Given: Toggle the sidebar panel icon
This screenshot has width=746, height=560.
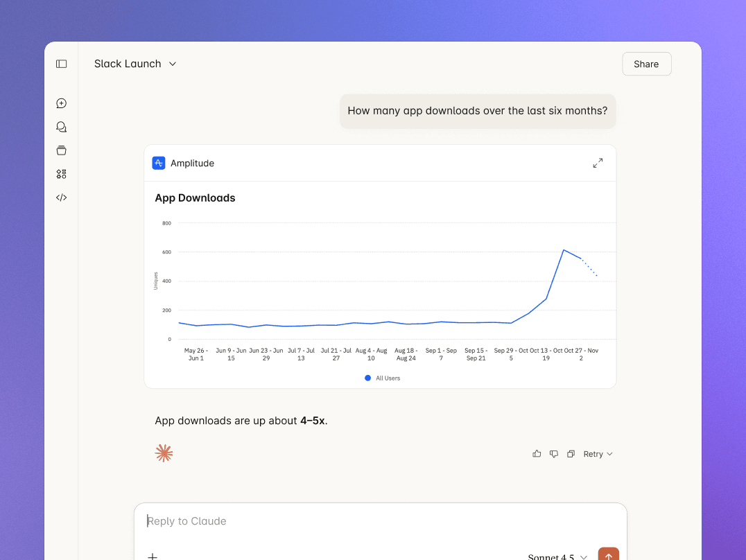Looking at the screenshot, I should pos(62,64).
